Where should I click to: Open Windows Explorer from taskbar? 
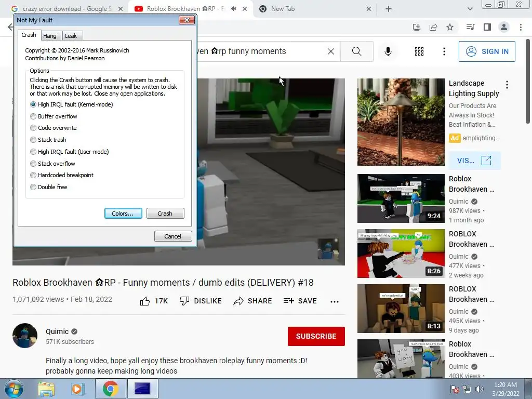pos(46,389)
